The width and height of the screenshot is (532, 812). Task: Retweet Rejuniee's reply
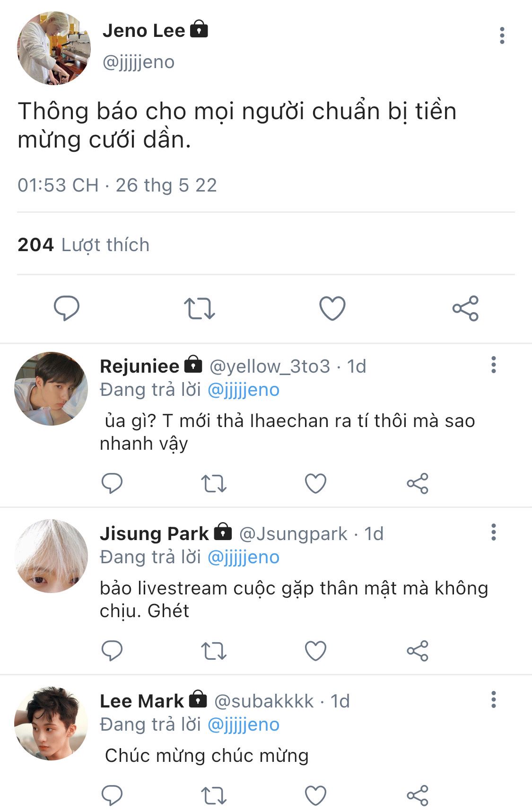(x=214, y=484)
